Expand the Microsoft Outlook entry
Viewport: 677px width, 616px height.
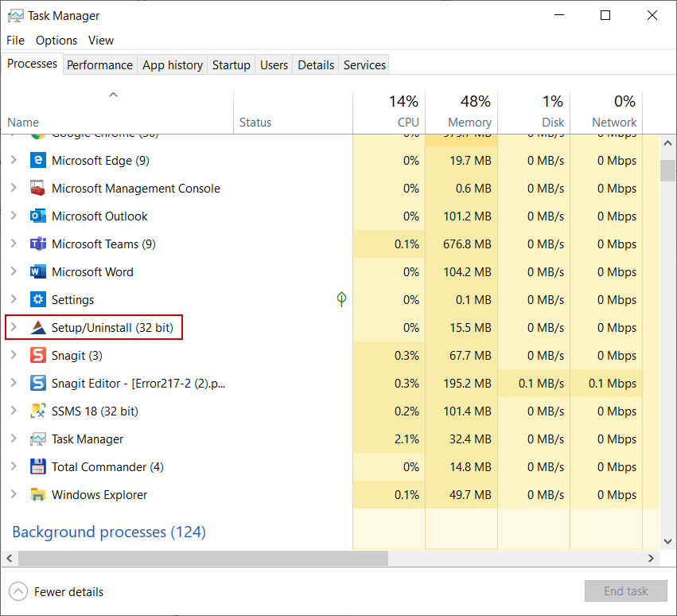[14, 215]
